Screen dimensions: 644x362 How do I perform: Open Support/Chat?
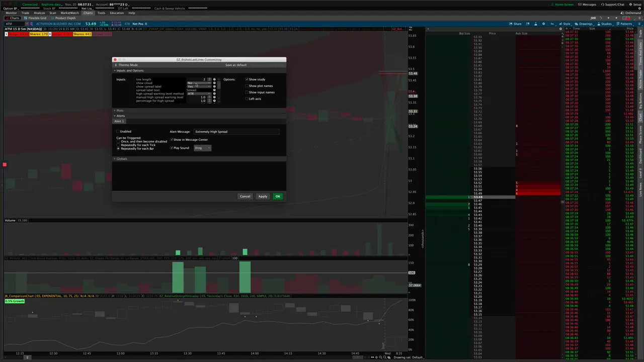pyautogui.click(x=613, y=5)
